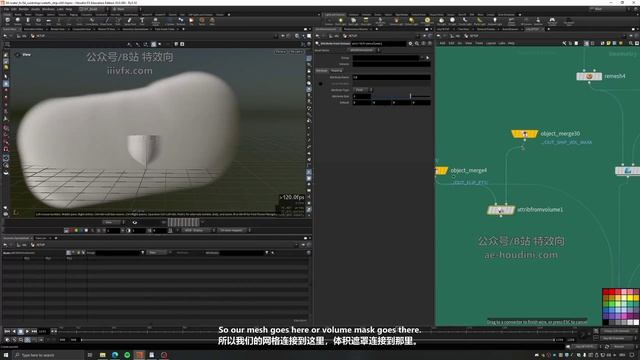
Task: Select the Spray Paint shelf tool
Action: coord(130,21)
